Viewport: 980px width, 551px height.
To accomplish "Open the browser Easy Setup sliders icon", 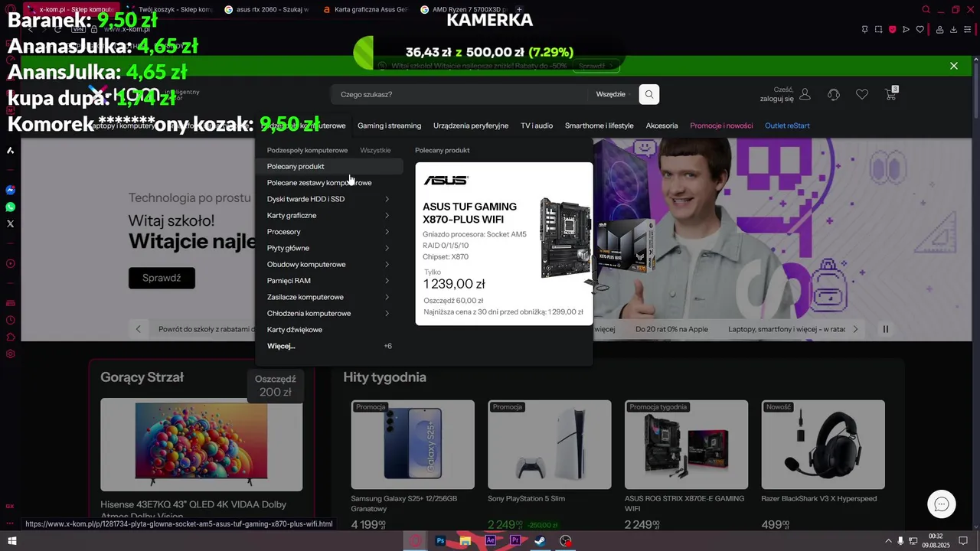I will [969, 30].
